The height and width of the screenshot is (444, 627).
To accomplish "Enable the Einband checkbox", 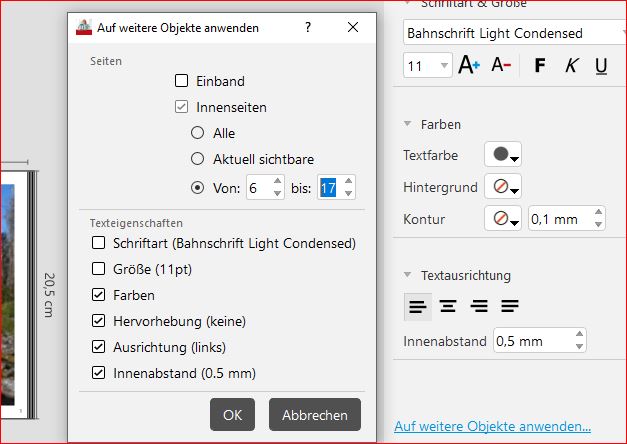I will pyautogui.click(x=181, y=81).
